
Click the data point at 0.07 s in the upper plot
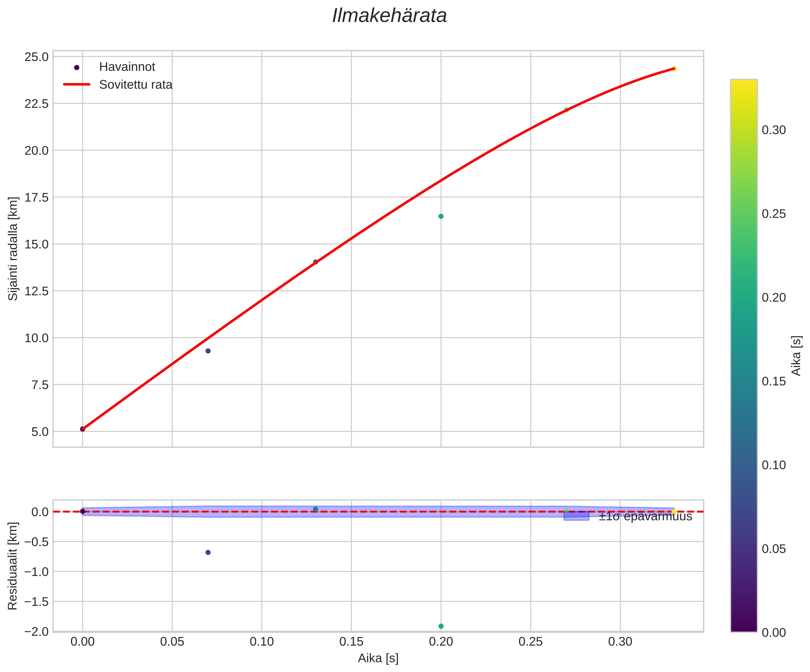coord(208,351)
